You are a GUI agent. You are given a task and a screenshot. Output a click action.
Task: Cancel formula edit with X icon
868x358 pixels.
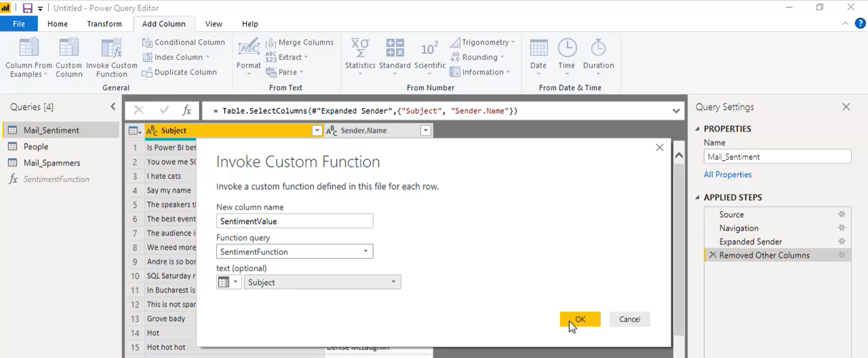click(138, 110)
